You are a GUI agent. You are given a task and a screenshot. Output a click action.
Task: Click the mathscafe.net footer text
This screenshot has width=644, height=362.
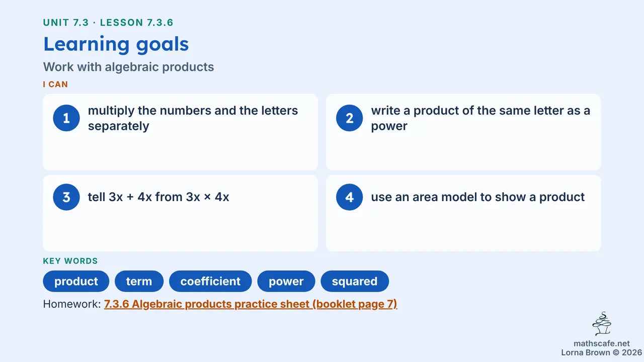602,344
